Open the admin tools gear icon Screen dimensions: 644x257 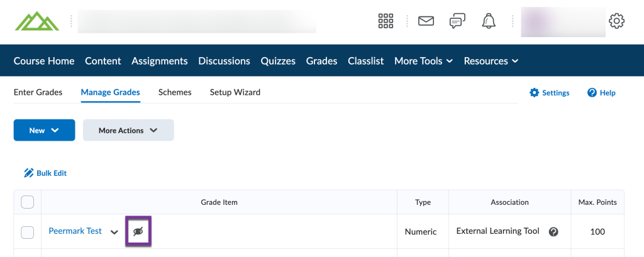click(x=616, y=21)
